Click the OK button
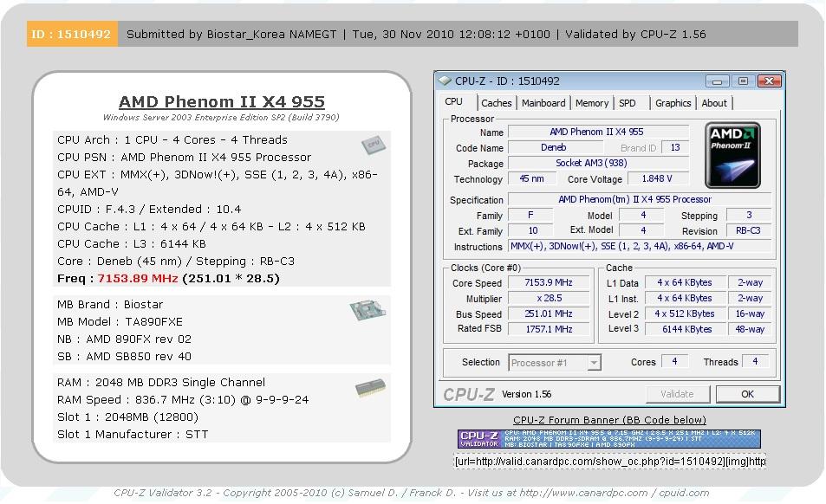This screenshot has height=504, width=826. click(x=747, y=394)
